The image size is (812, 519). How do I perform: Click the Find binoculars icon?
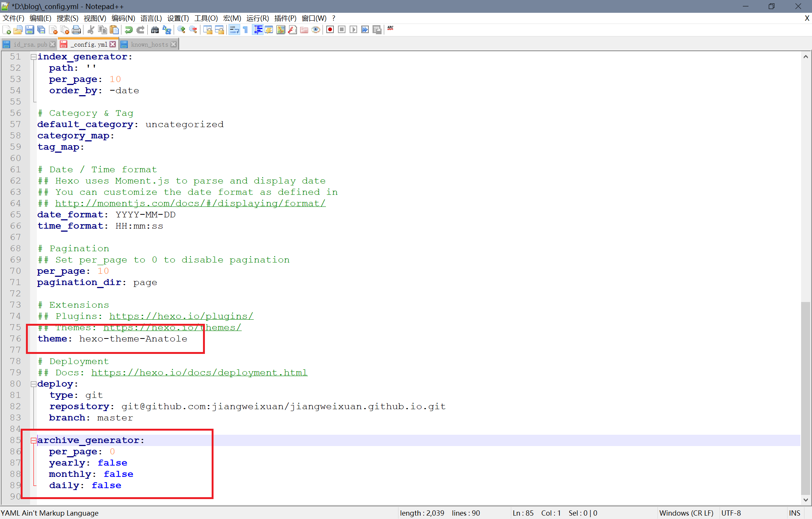tap(155, 30)
